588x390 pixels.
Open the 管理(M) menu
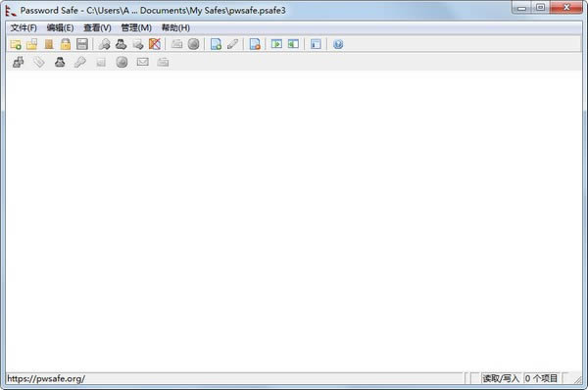(136, 27)
